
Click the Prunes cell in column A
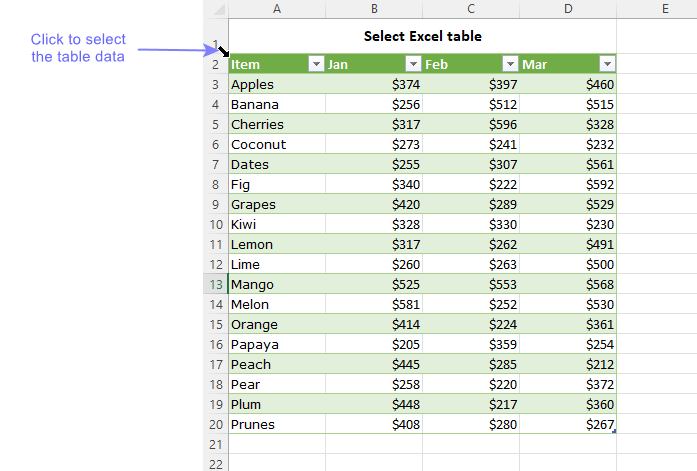[277, 425]
